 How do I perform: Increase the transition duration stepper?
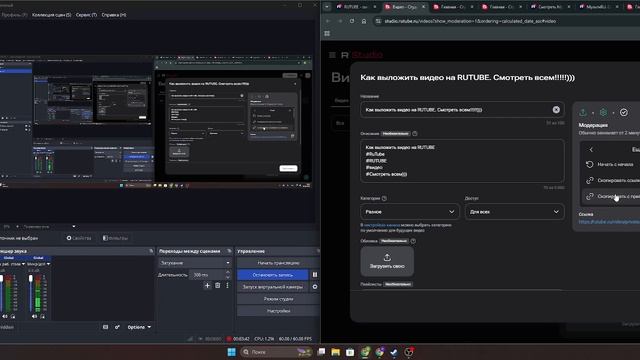228,272
